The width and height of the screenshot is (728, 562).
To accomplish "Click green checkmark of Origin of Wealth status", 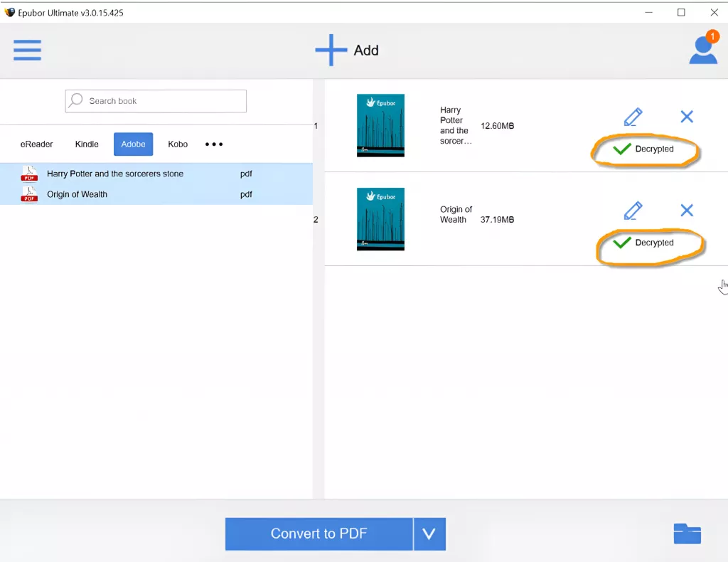I will pyautogui.click(x=621, y=243).
